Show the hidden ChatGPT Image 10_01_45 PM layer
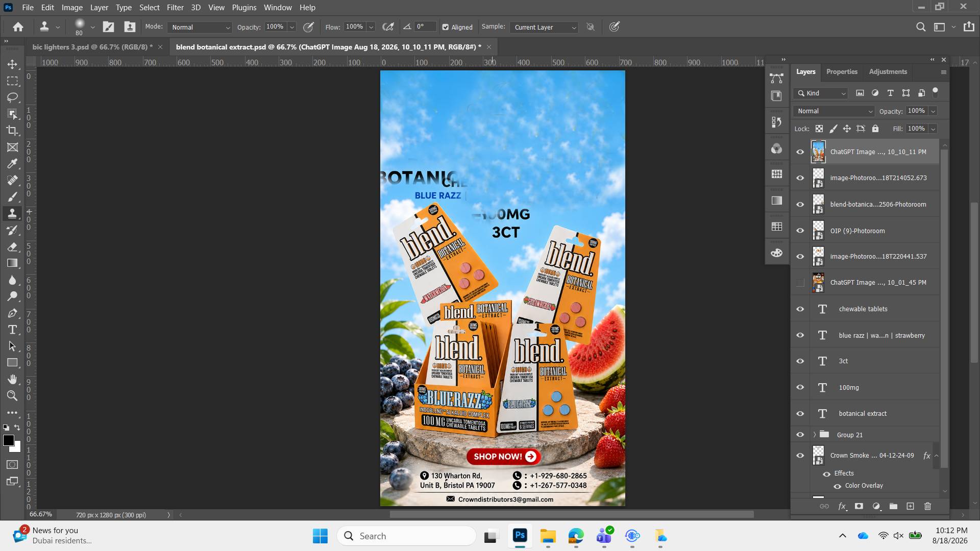980x551 pixels. (x=800, y=283)
